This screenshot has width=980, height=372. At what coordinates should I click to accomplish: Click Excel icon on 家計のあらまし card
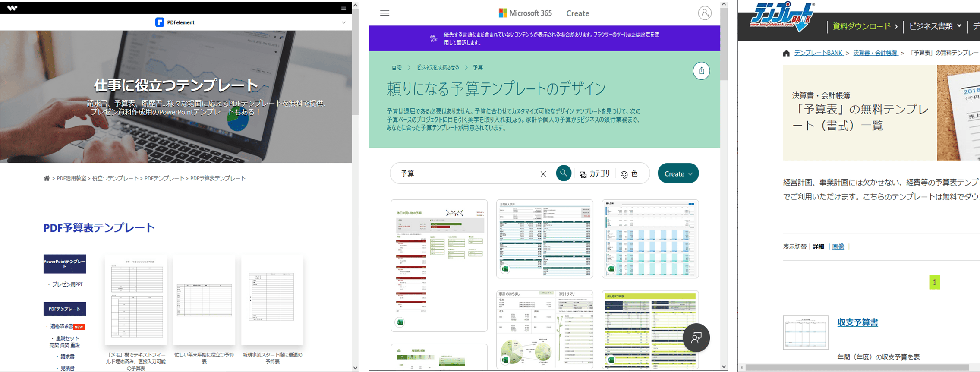coord(505,360)
